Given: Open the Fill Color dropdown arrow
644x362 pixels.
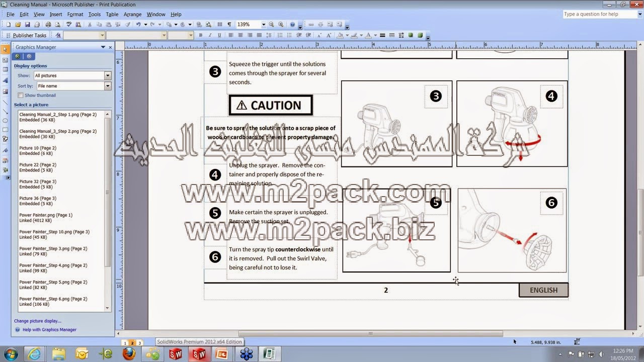Looking at the screenshot, I should tap(347, 35).
